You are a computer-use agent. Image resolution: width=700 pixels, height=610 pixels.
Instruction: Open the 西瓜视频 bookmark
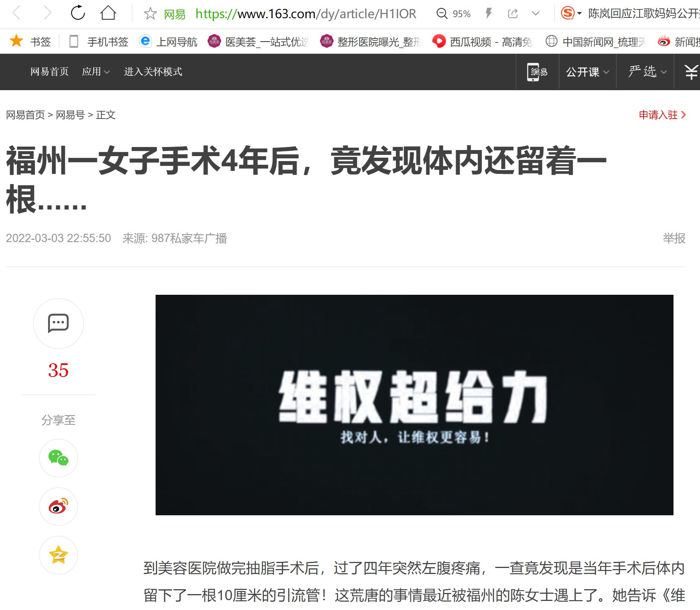(x=483, y=41)
